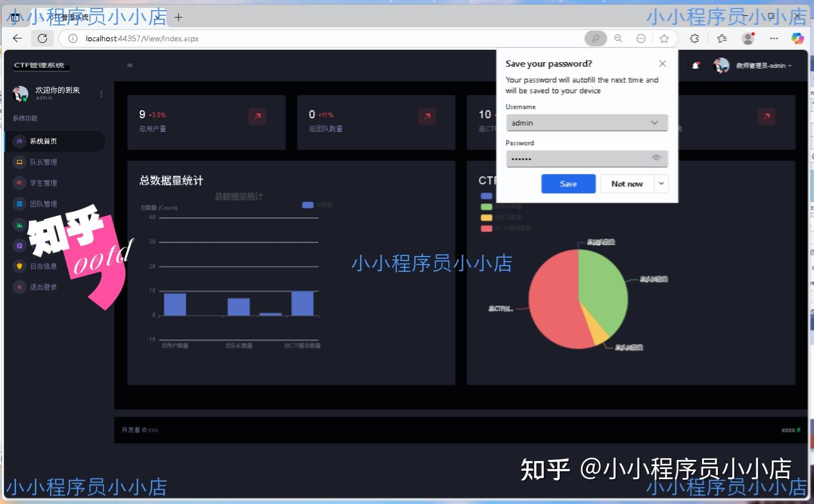
Task: Click the 学生管理 sidebar icon
Action: pyautogui.click(x=19, y=183)
